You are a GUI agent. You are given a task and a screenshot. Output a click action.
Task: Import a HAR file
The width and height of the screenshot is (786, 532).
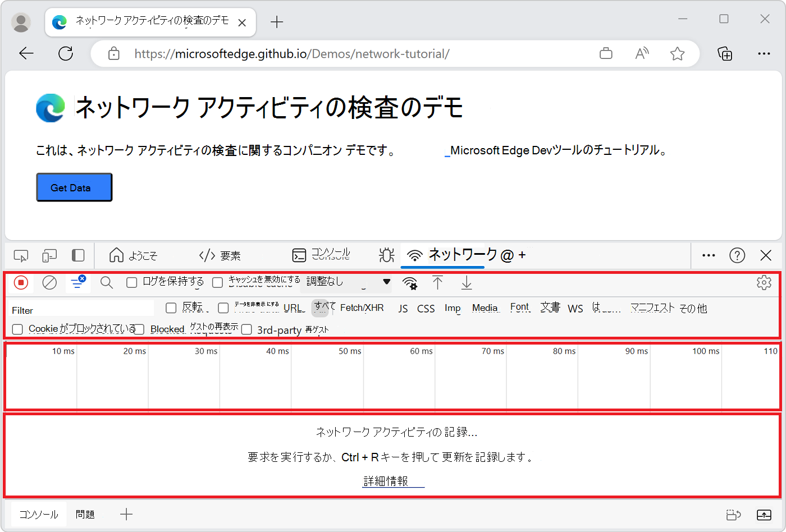click(438, 284)
